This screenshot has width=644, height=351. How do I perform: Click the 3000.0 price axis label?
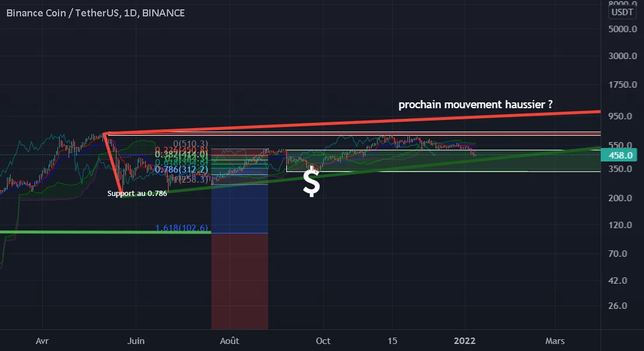[x=623, y=56]
